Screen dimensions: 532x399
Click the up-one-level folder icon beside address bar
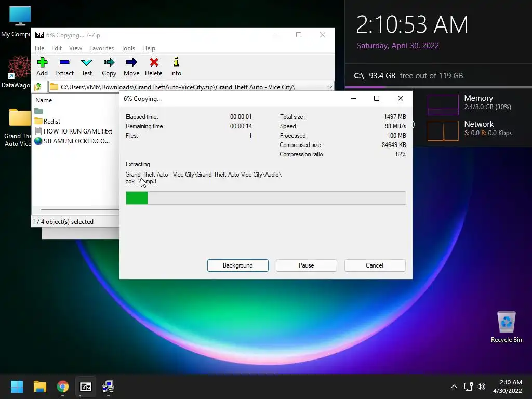[x=38, y=87]
